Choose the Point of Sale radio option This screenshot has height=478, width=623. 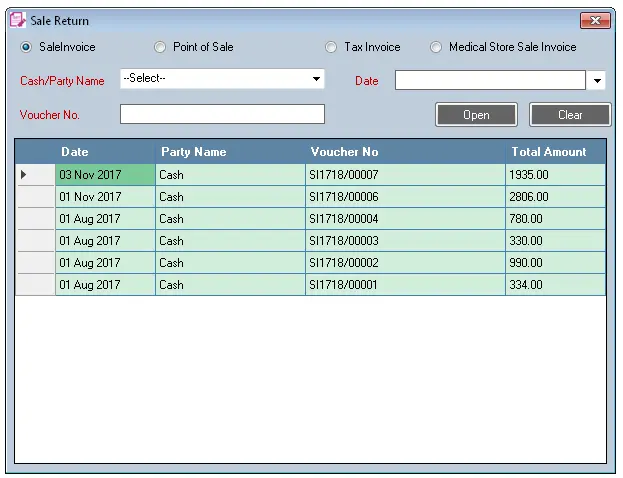coord(160,47)
